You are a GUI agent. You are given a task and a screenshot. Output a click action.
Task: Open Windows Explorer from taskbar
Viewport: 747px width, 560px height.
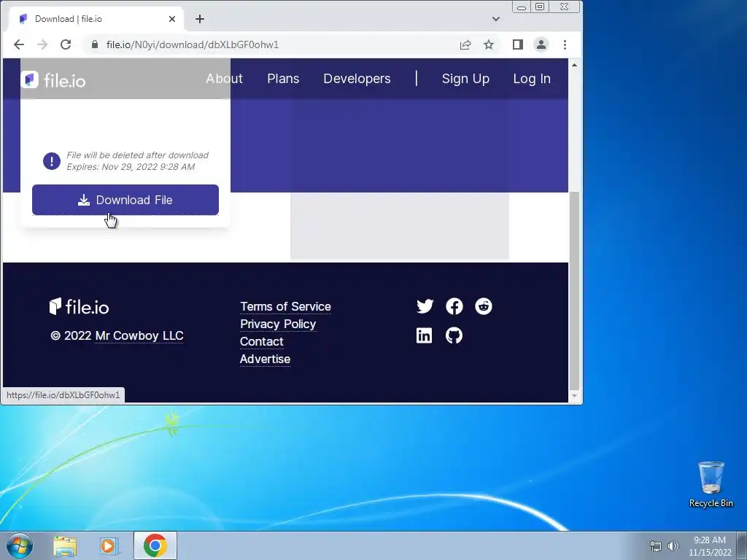(65, 546)
